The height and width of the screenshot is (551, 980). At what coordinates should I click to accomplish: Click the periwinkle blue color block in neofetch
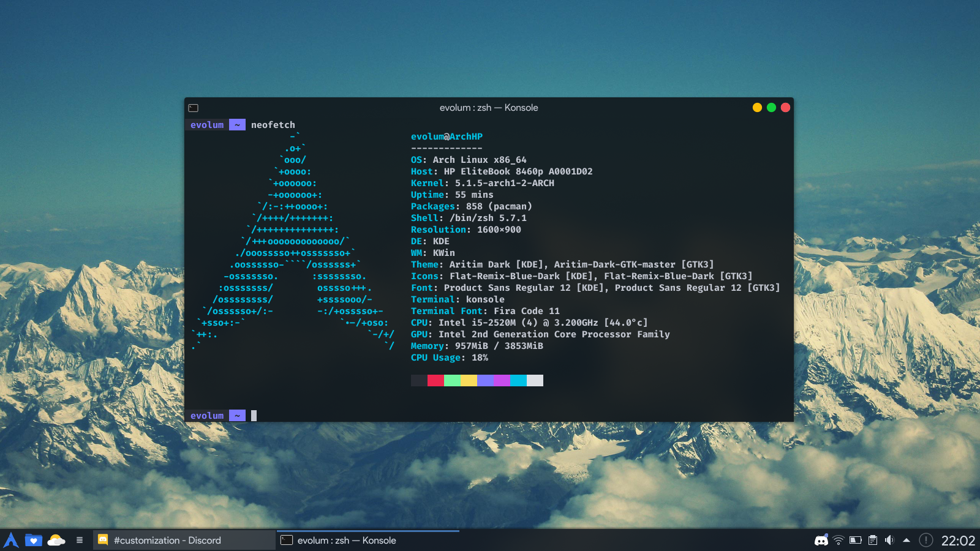tap(485, 381)
